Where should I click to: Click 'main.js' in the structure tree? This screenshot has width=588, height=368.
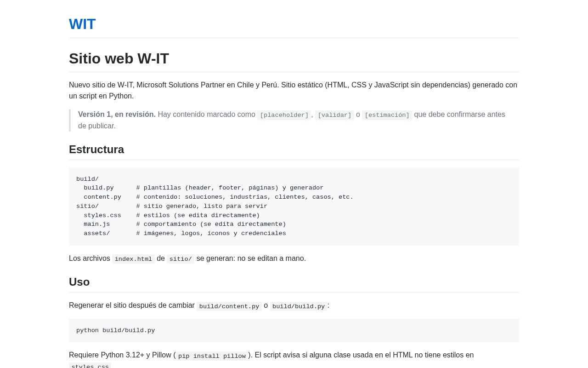click(x=97, y=224)
